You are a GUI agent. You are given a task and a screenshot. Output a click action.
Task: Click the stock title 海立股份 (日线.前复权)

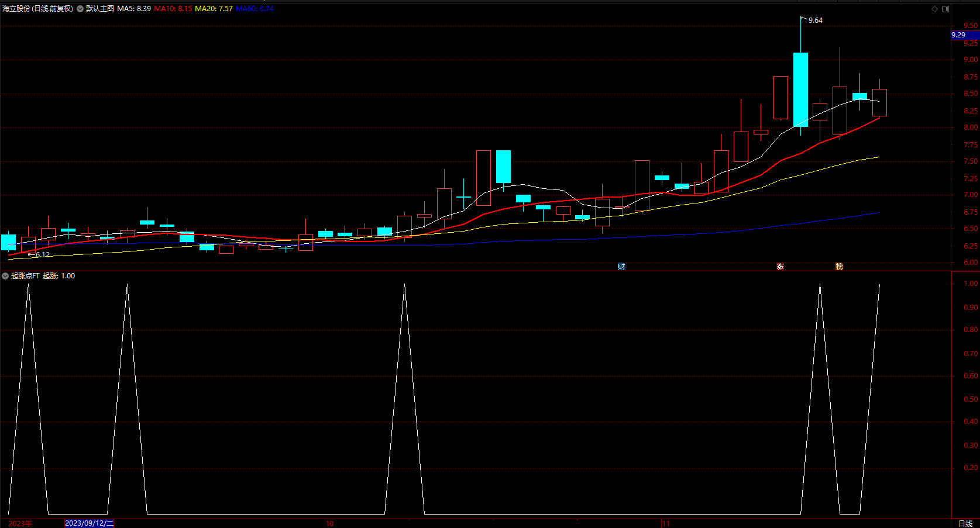[x=38, y=9]
